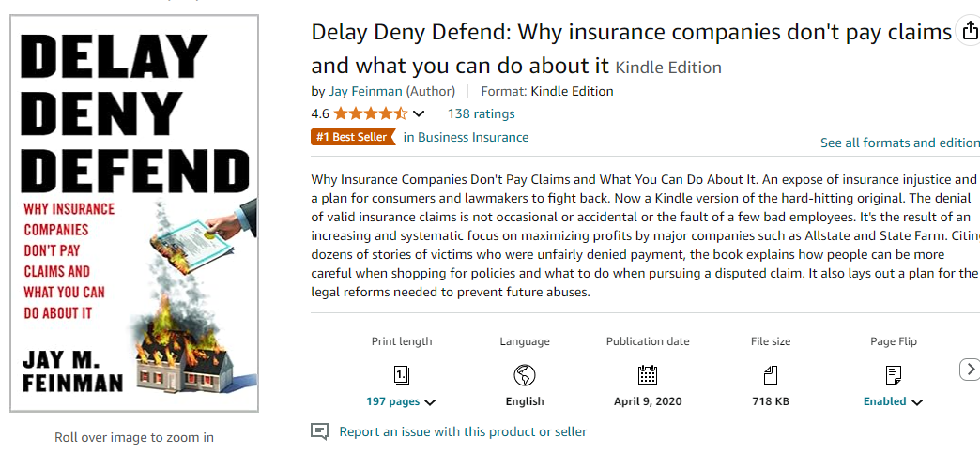Click Report an issue with this product

(x=463, y=431)
